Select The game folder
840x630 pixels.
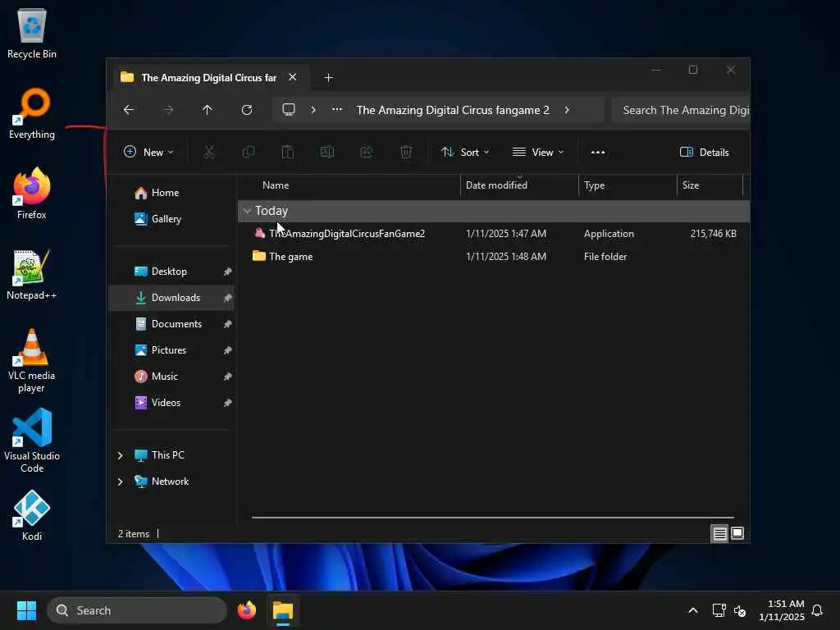point(494,257)
